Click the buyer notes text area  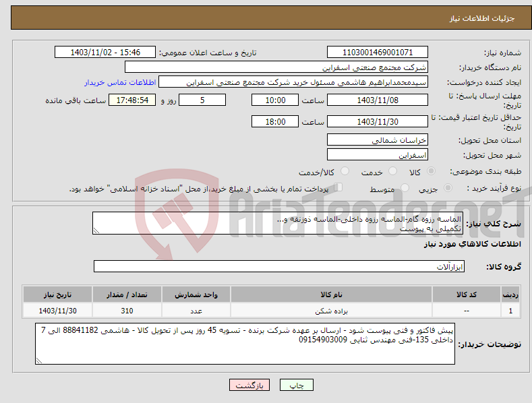[x=245, y=344]
